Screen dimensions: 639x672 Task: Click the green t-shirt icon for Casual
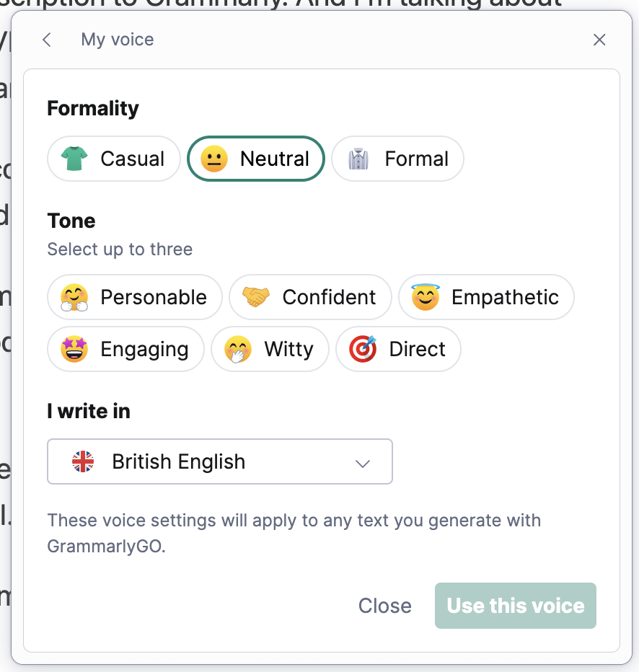tap(74, 159)
